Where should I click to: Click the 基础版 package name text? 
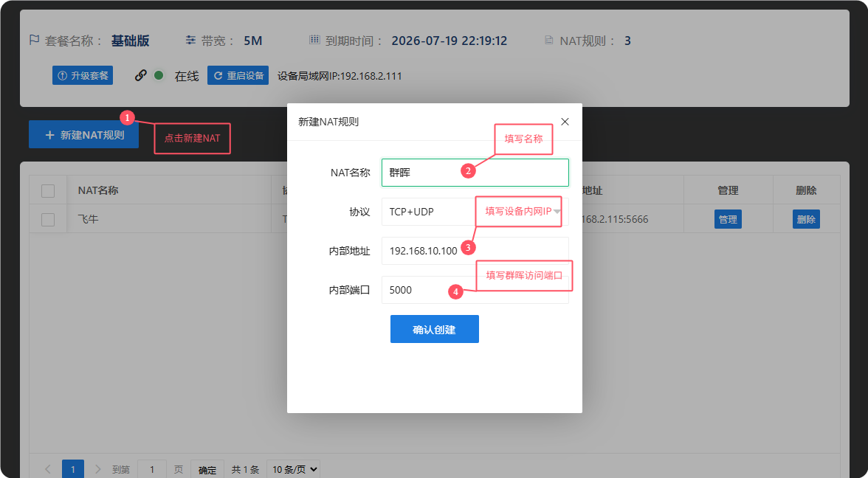(x=130, y=41)
